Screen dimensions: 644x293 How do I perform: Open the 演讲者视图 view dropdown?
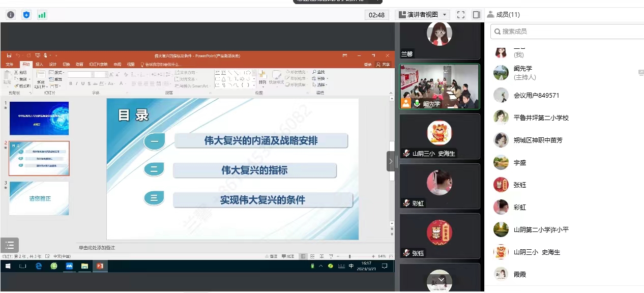point(423,15)
